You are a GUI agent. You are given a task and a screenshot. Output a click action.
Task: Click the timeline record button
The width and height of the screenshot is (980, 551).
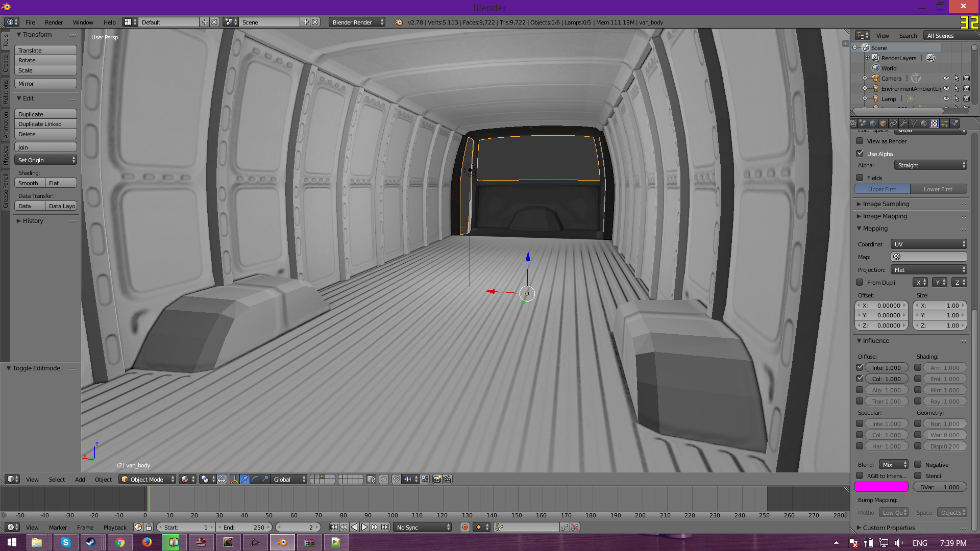[x=464, y=527]
